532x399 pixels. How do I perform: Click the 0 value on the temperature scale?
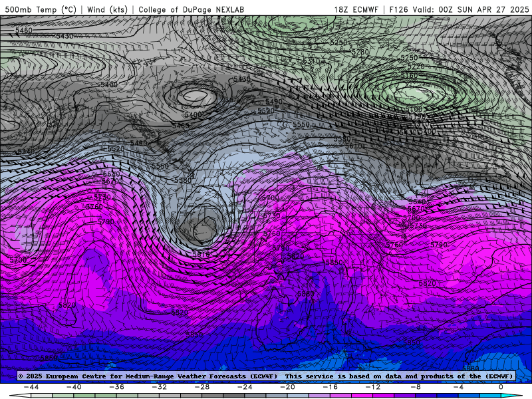click(x=501, y=387)
